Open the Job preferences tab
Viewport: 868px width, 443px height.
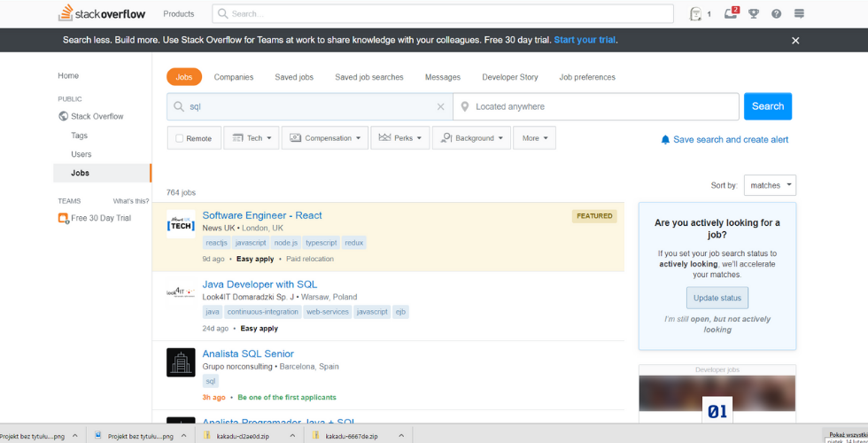click(x=587, y=77)
